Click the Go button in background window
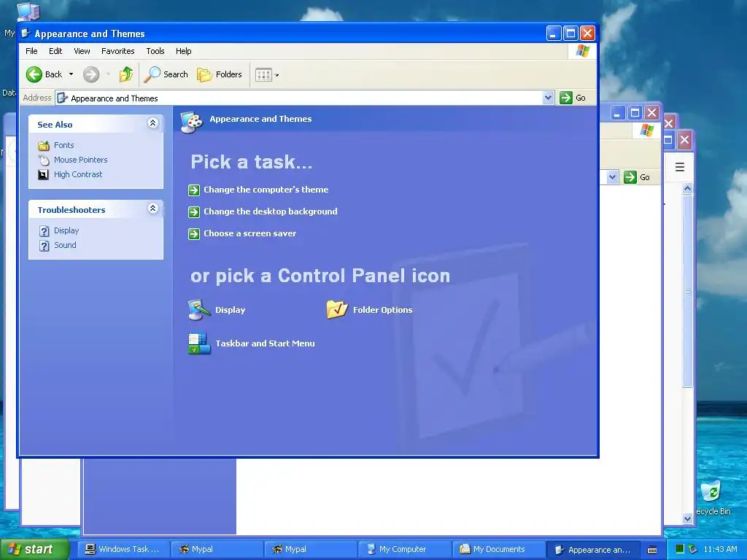 [x=637, y=177]
